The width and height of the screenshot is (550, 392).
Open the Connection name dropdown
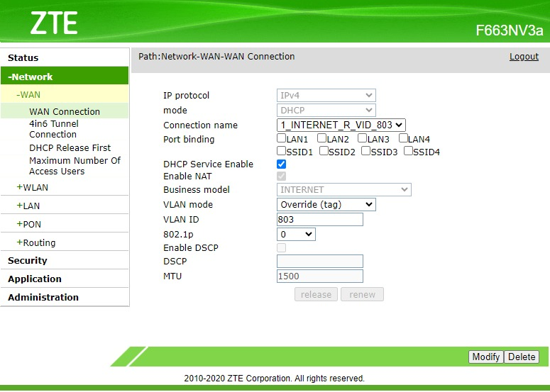tap(341, 125)
